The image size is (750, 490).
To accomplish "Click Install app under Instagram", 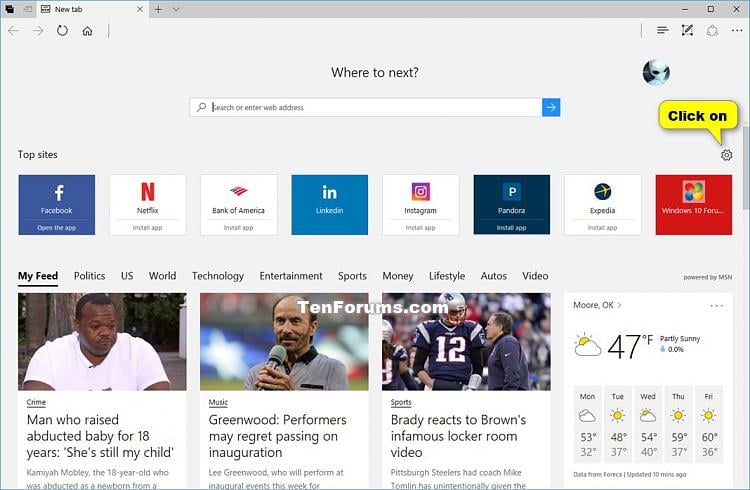I will pyautogui.click(x=420, y=228).
